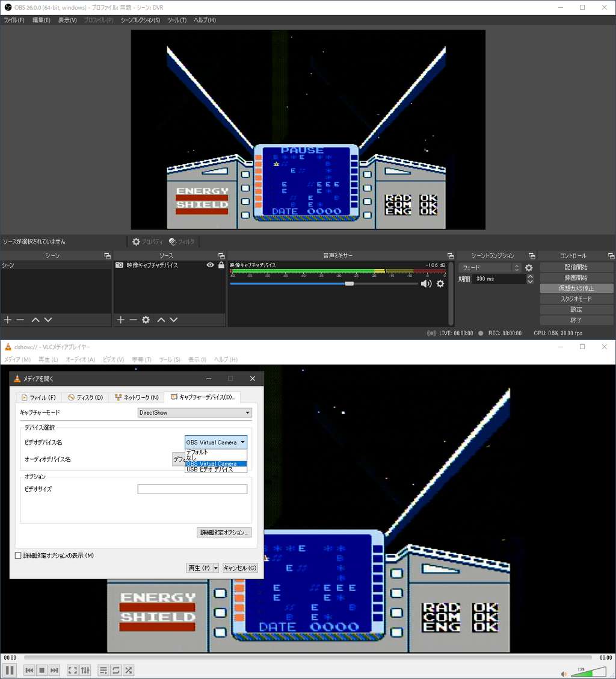Image resolution: width=616 pixels, height=679 pixels.
Task: Enable the advanced options display checkbox
Action: click(18, 556)
